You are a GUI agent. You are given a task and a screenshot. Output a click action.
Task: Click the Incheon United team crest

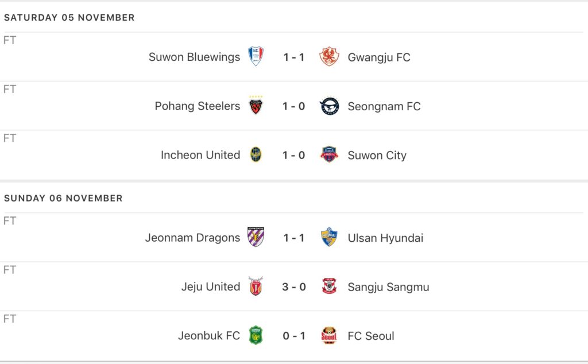tap(256, 155)
